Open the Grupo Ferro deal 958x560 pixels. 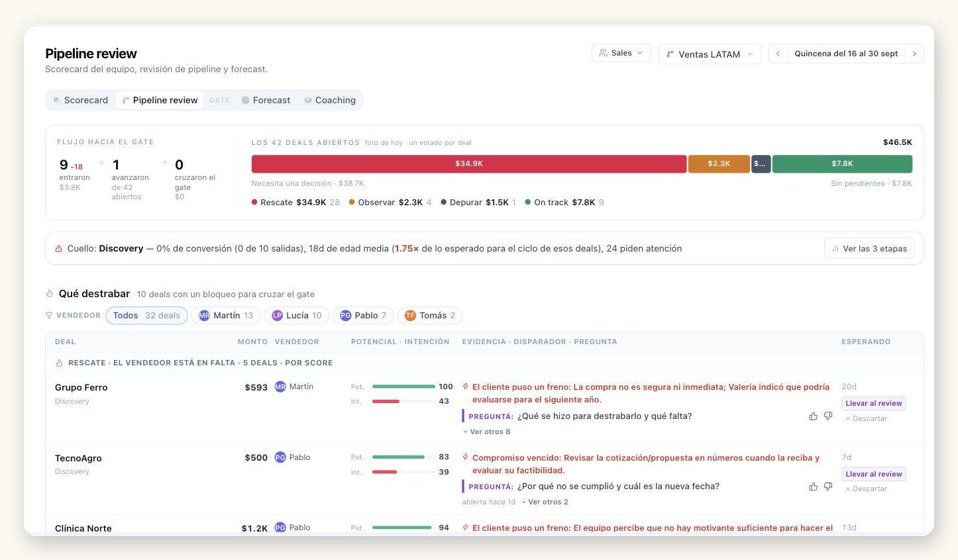pyautogui.click(x=81, y=388)
